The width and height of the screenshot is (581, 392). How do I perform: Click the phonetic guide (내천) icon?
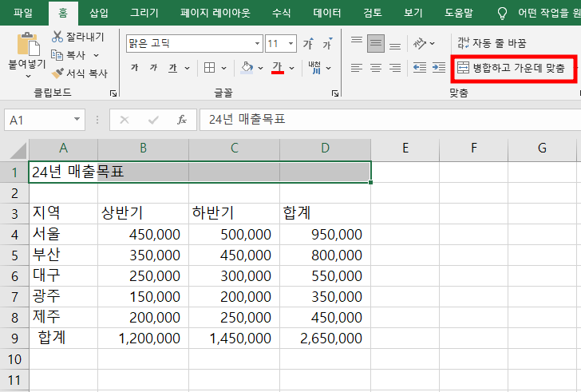[315, 68]
